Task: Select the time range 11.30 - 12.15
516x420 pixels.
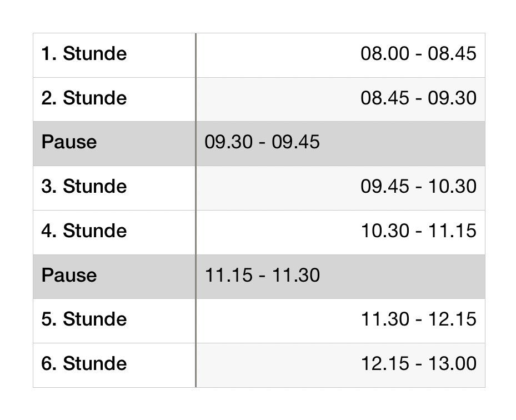Action: [x=418, y=319]
